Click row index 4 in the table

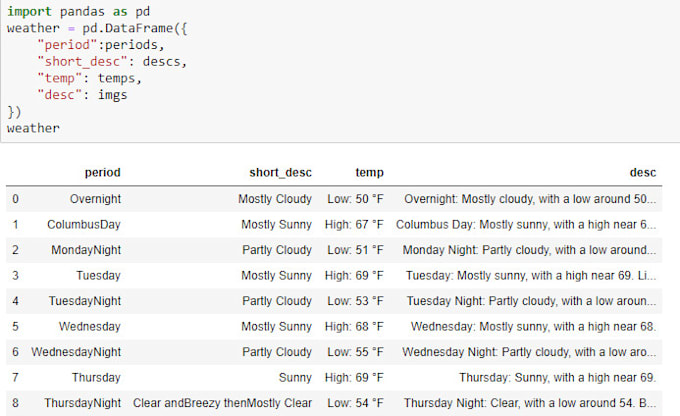coord(16,301)
